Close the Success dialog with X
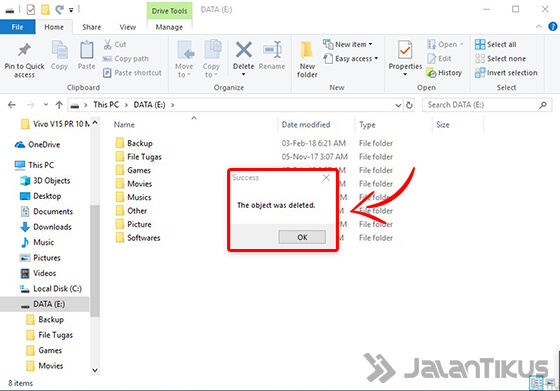Image resolution: width=560 pixels, height=391 pixels. tap(326, 177)
